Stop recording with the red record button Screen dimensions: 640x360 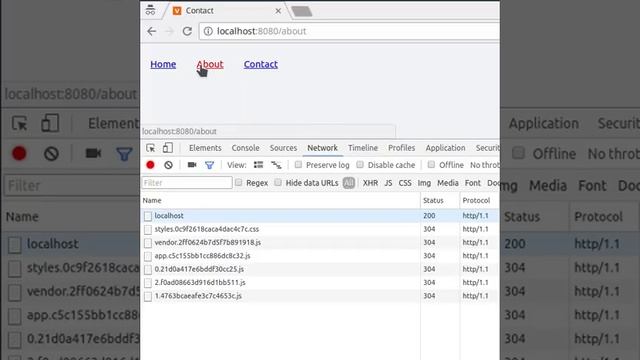(150, 165)
